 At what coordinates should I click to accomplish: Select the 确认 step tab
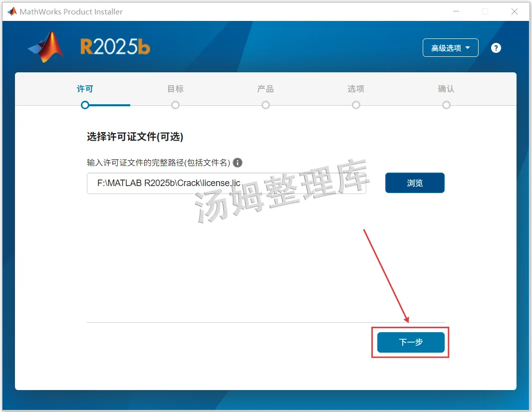(x=446, y=89)
